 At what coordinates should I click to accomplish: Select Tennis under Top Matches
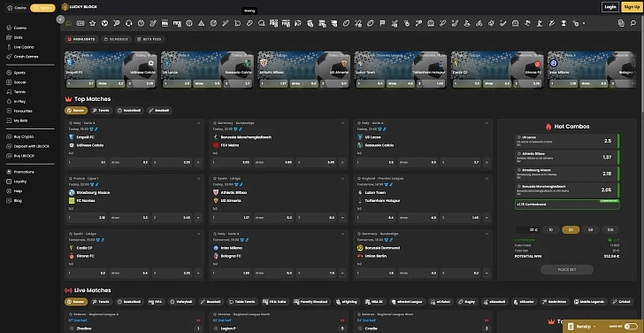coord(101,111)
